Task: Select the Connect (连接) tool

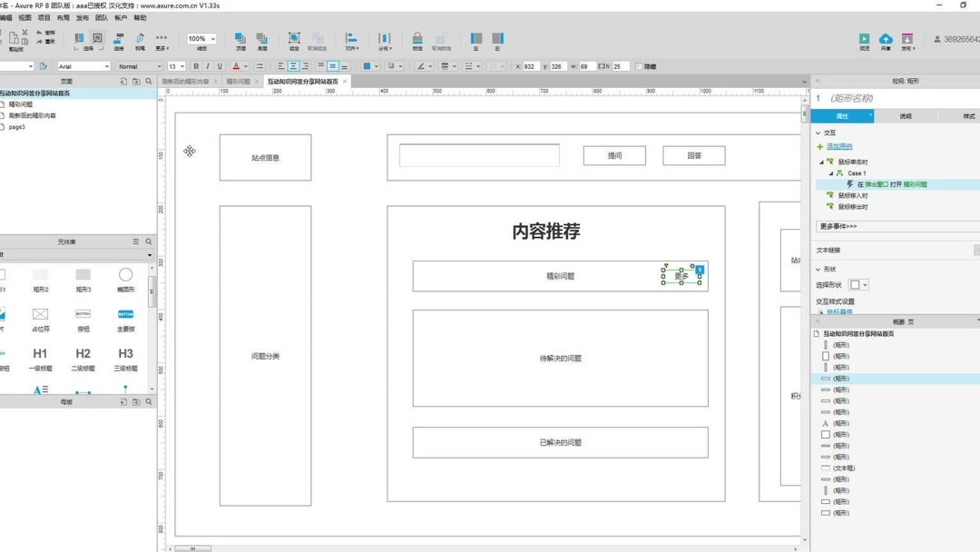Action: pos(117,38)
